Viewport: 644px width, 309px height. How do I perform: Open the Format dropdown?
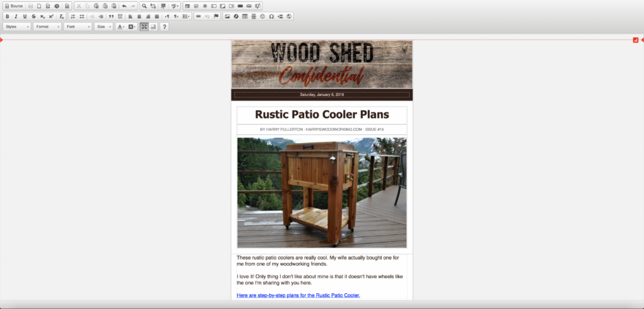click(x=47, y=27)
